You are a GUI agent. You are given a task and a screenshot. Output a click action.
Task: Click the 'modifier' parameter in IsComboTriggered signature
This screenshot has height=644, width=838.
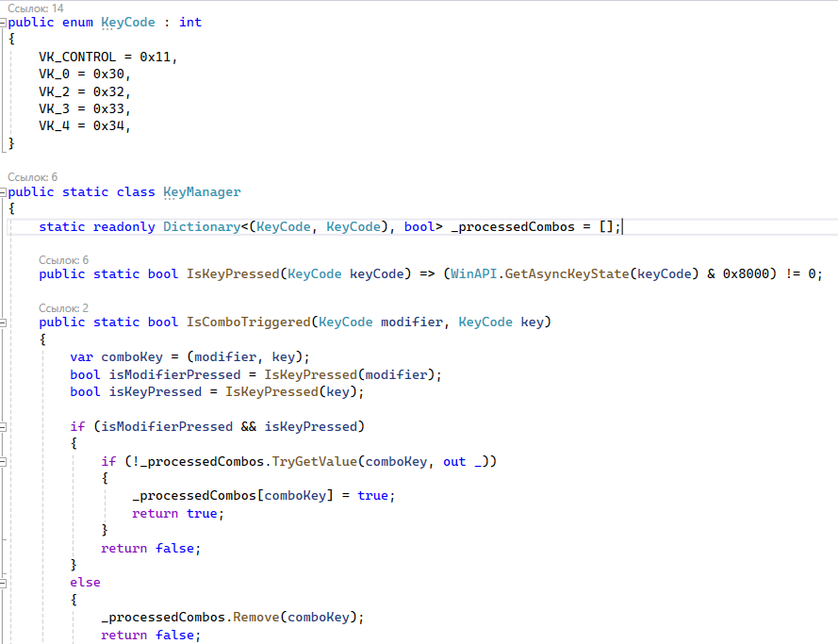point(412,322)
